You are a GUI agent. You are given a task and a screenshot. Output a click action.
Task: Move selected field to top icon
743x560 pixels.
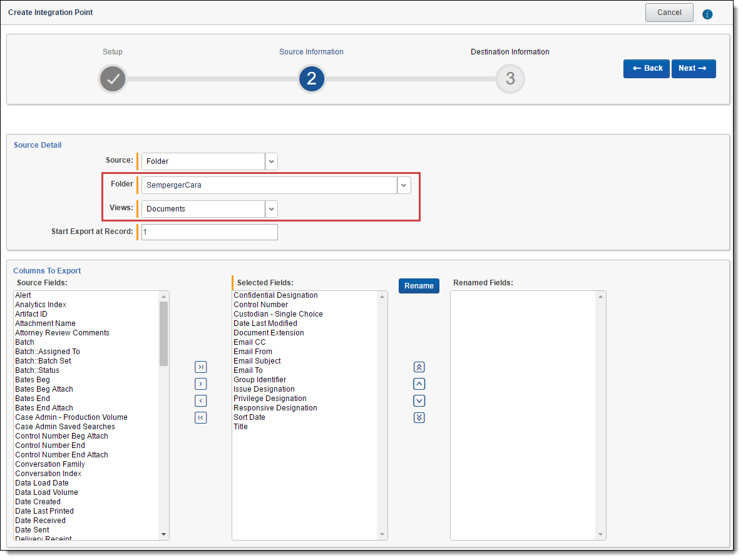click(x=419, y=367)
